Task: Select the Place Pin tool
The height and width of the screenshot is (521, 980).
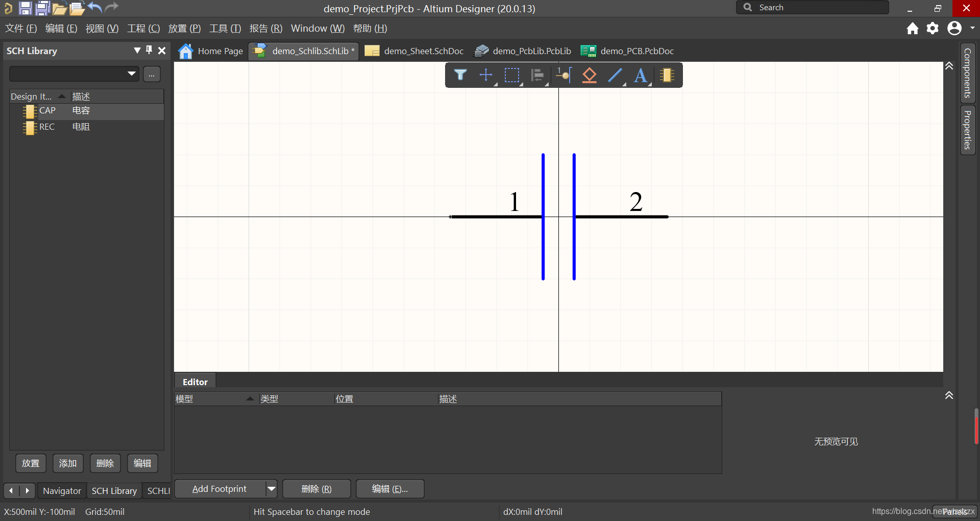Action: point(564,75)
